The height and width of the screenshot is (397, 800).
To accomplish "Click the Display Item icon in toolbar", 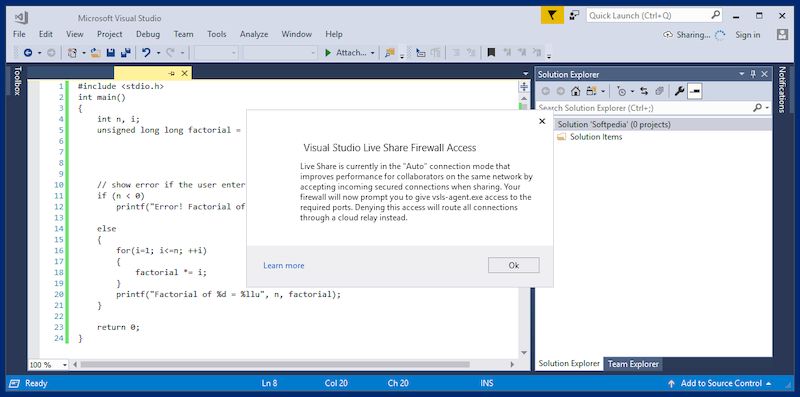I will point(421,53).
